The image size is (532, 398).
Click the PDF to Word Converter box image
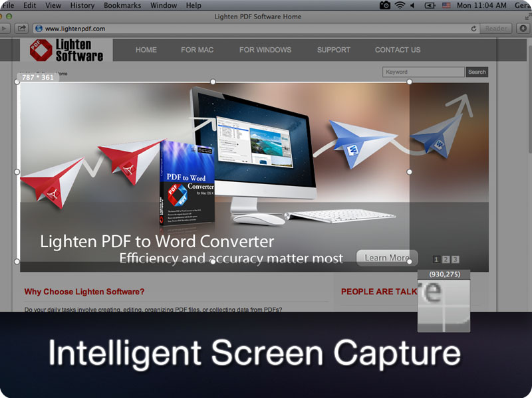[187, 183]
